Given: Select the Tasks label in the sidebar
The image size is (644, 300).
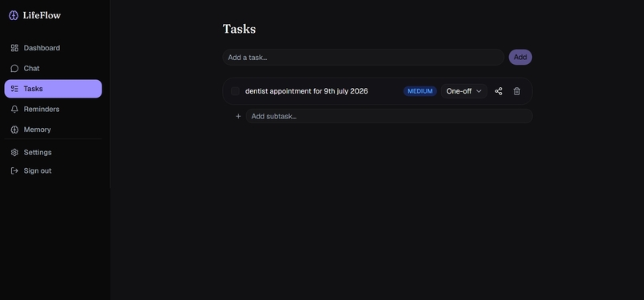Looking at the screenshot, I should click(x=34, y=89).
